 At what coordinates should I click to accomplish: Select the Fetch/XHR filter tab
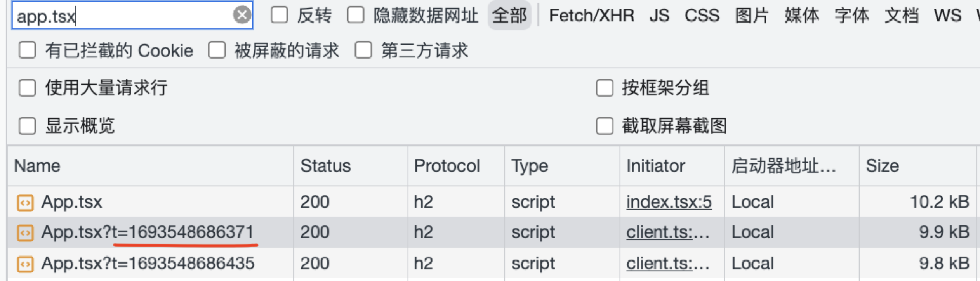591,16
